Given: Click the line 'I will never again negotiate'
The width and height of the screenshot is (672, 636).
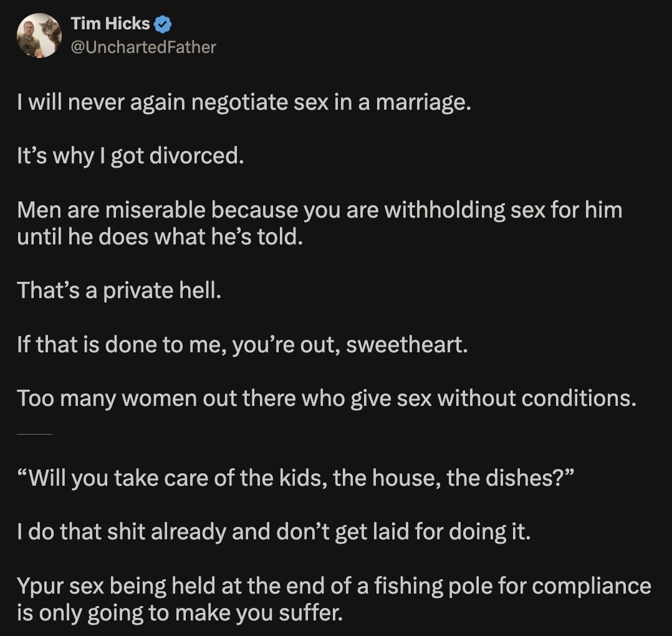Looking at the screenshot, I should pos(244,102).
